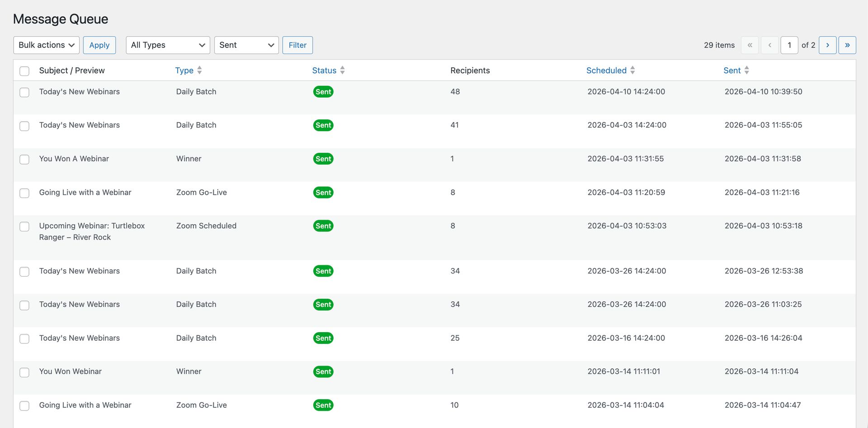Open the All Types filter dropdown
Image resolution: width=868 pixels, height=428 pixels.
coord(168,45)
